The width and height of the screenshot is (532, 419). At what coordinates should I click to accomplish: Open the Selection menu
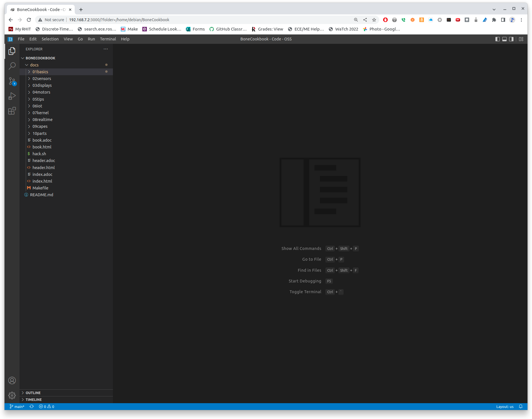[50, 39]
